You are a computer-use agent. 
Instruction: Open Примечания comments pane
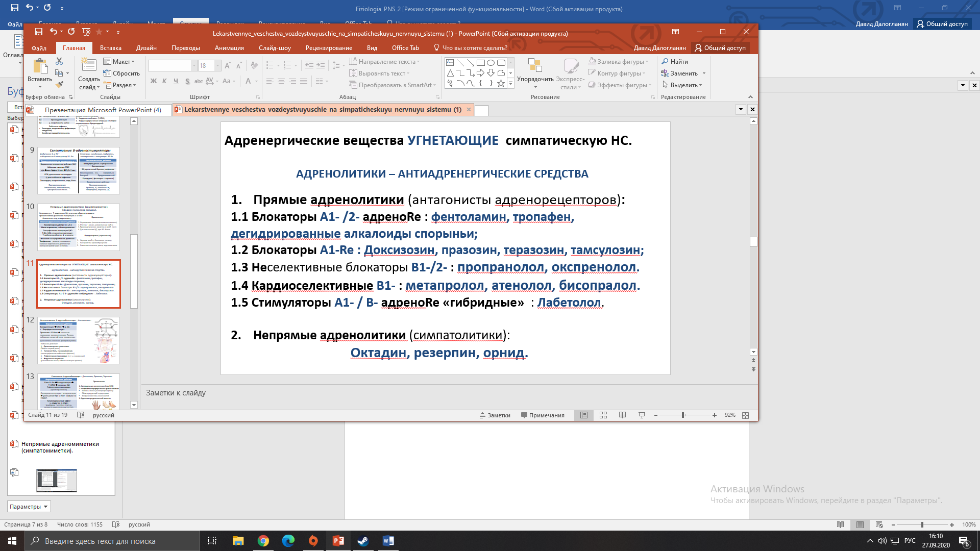coord(543,415)
